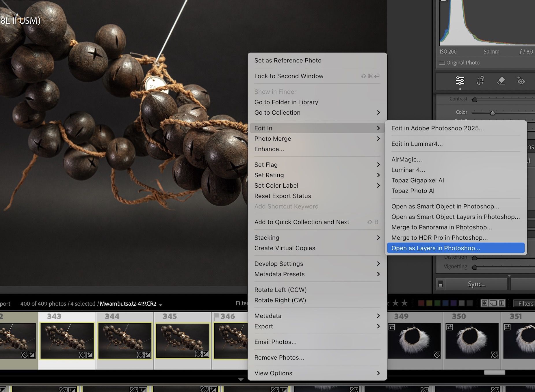Toggle the red color label filter
The width and height of the screenshot is (535, 392).
point(421,303)
